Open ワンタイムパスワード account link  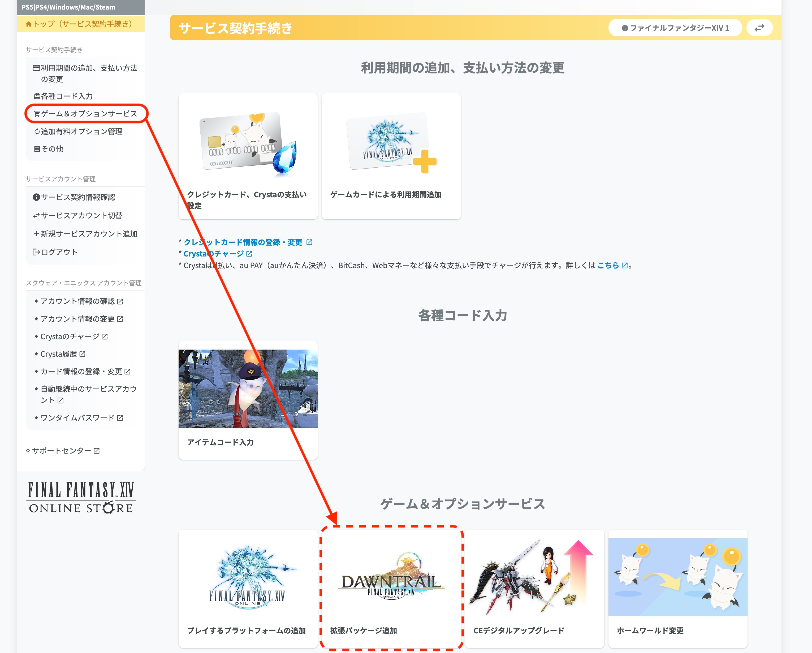point(77,418)
